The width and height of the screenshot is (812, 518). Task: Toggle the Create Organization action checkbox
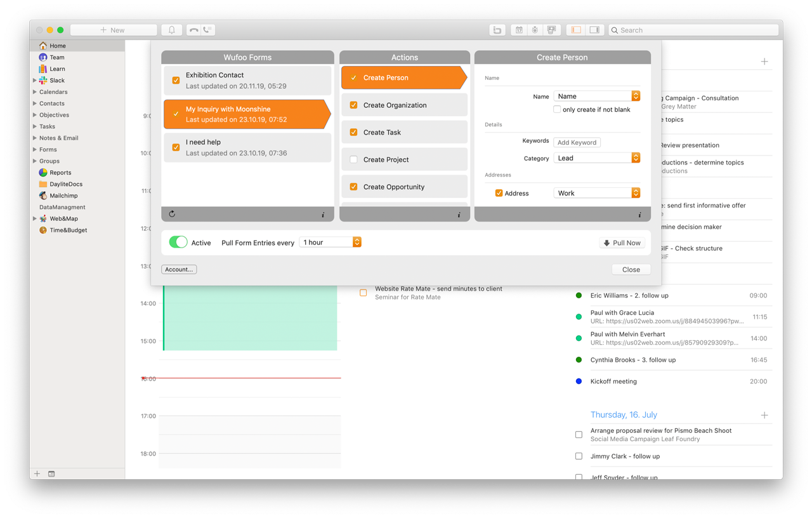(353, 105)
